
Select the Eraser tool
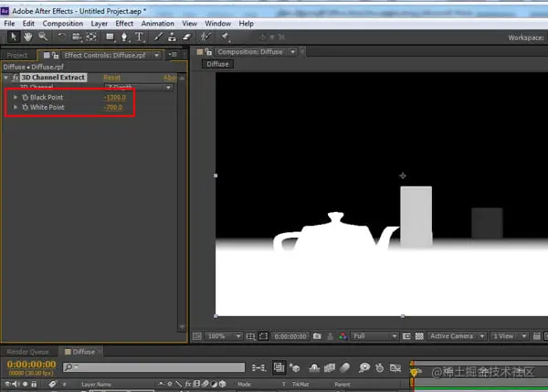(x=187, y=37)
